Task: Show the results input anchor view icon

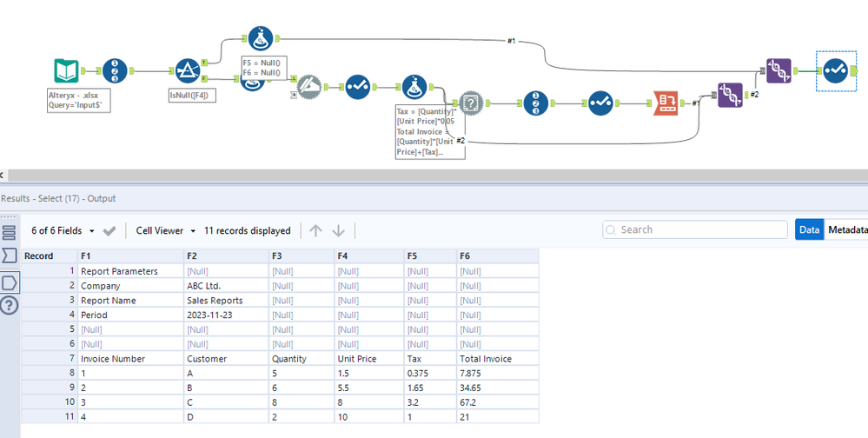Action: coord(10,255)
